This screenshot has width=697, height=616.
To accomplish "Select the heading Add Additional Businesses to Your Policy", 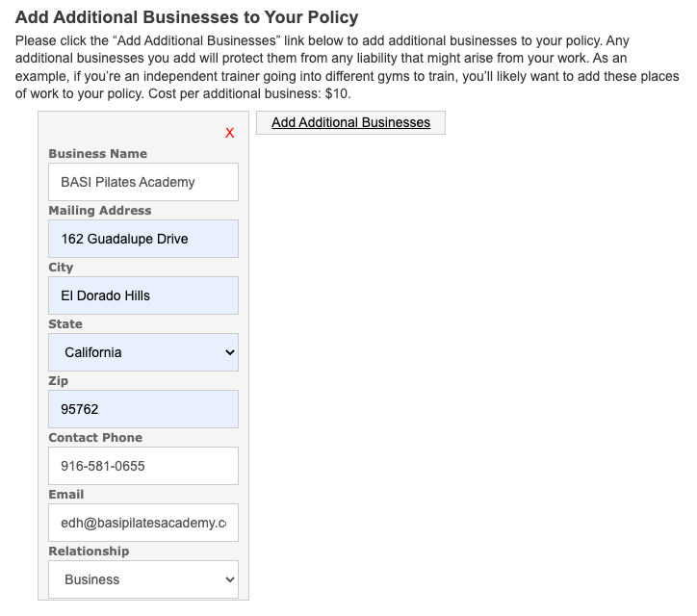I will coord(187,17).
